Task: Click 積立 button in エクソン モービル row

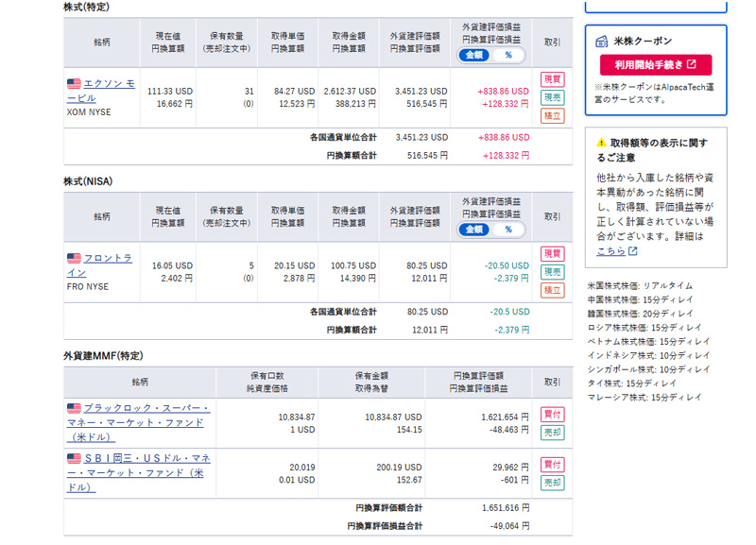Action: coord(553,116)
